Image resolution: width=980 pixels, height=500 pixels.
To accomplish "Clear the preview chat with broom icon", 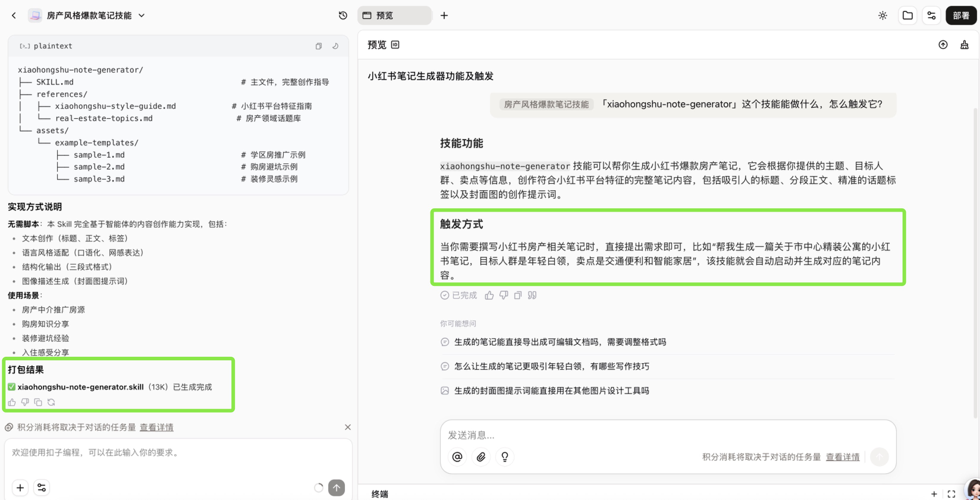I will coord(965,45).
